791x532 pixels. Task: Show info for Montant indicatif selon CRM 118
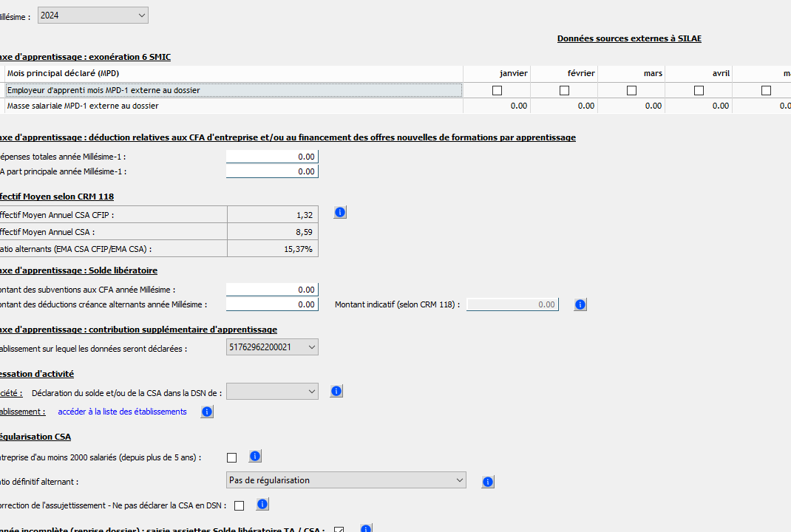point(580,304)
